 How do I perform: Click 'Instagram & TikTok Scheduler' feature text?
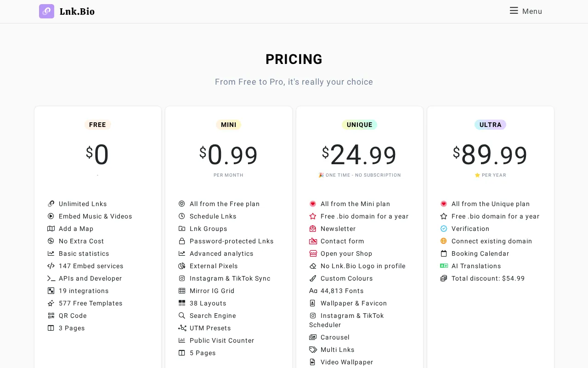[347, 320]
